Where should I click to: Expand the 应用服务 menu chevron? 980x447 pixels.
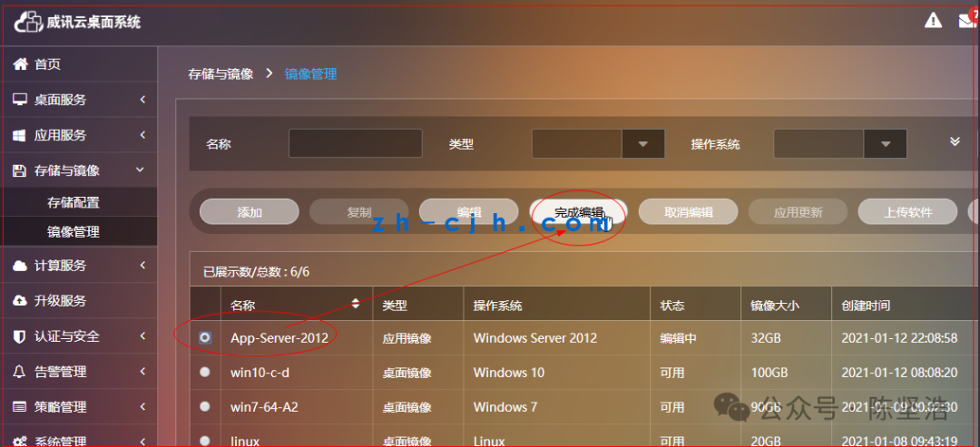[x=142, y=135]
